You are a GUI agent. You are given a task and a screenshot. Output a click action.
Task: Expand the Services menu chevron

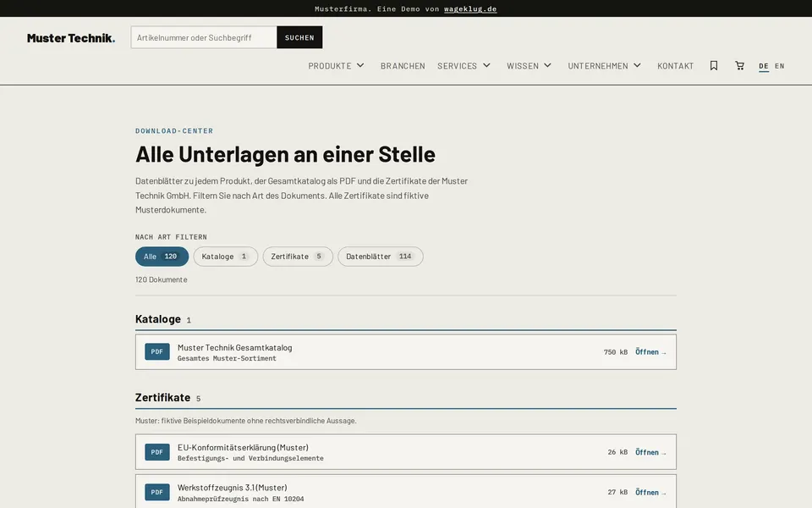[x=487, y=65]
